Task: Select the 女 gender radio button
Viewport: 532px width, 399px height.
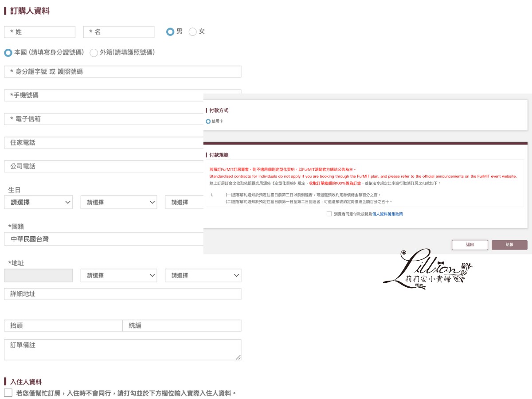Action: [x=192, y=32]
